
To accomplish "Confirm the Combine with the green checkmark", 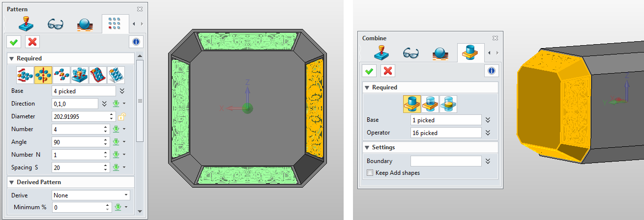I will point(369,70).
